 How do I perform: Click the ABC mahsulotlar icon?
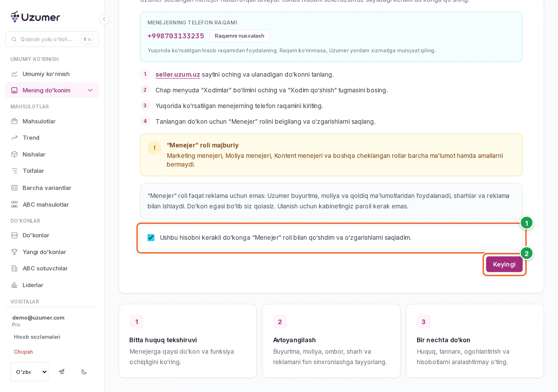coord(14,205)
